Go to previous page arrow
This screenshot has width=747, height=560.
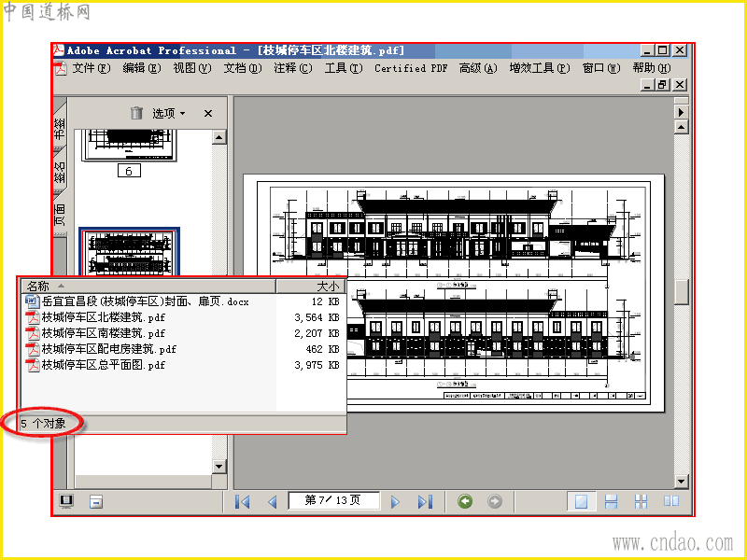(273, 501)
